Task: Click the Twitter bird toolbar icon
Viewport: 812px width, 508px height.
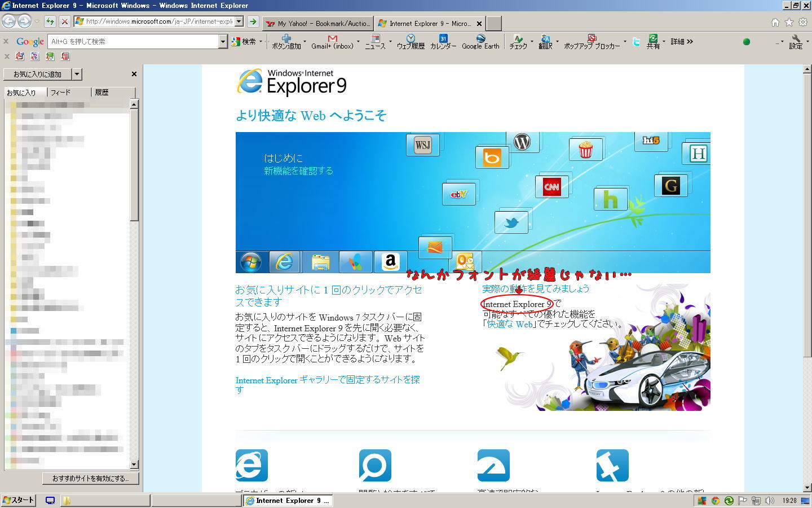Action: (636, 41)
